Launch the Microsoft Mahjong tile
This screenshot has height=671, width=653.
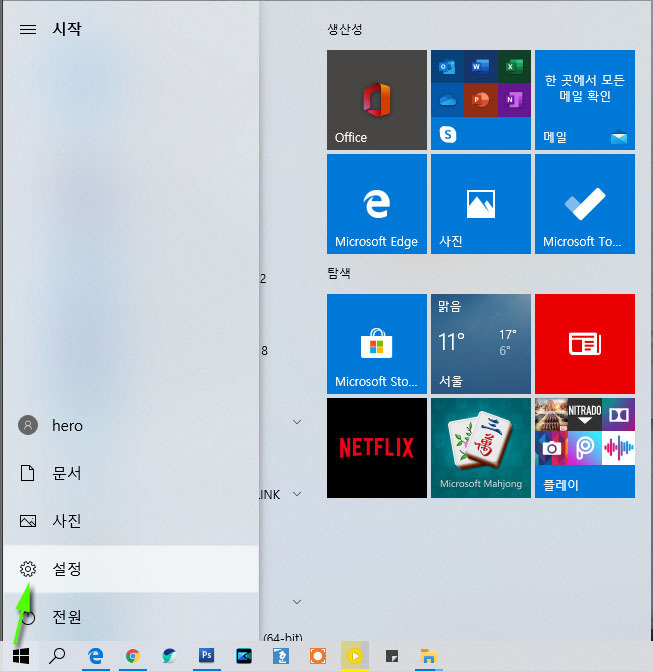click(481, 448)
